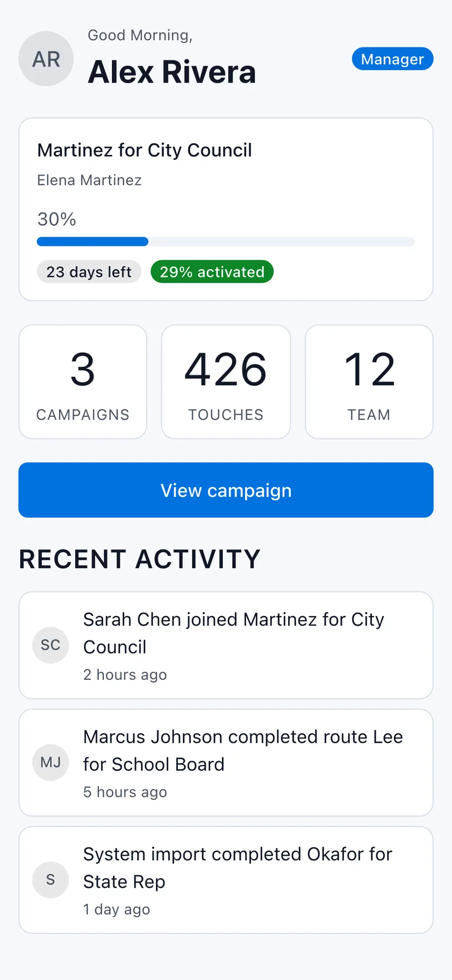The height and width of the screenshot is (980, 452).
Task: Select the 29% activated badge
Action: click(x=212, y=272)
